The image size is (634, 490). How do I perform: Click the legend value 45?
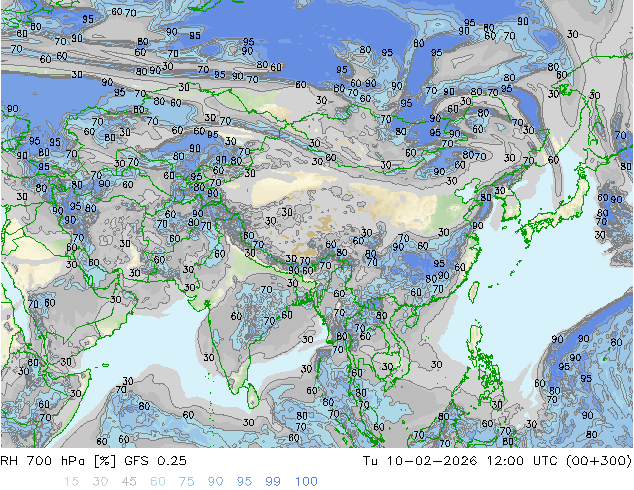tap(129, 482)
